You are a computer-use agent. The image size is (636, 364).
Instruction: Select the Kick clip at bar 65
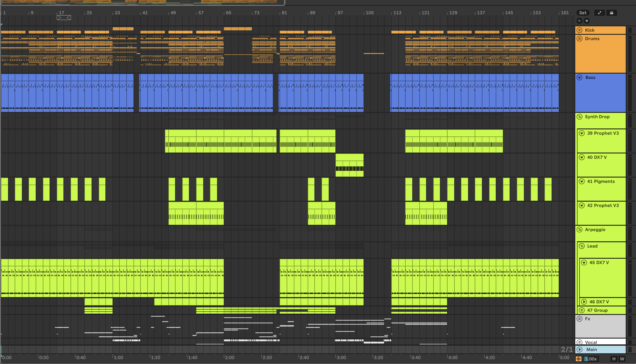pyautogui.click(x=238, y=29)
